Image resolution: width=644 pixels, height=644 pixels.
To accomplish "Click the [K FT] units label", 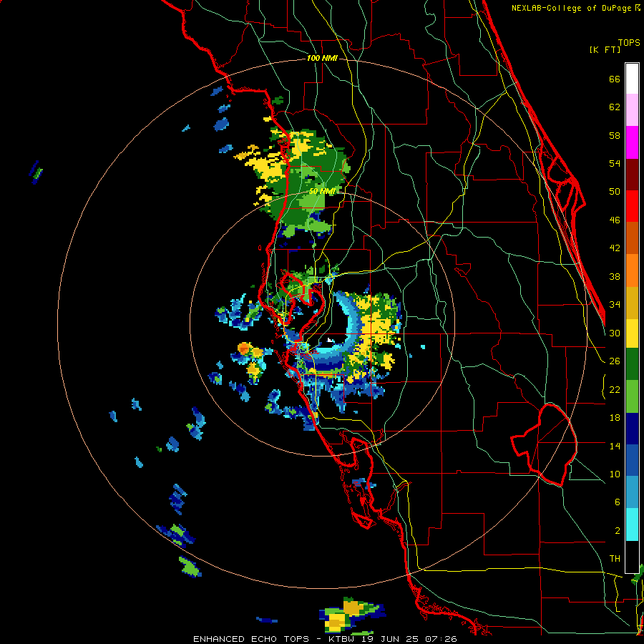I will point(605,49).
